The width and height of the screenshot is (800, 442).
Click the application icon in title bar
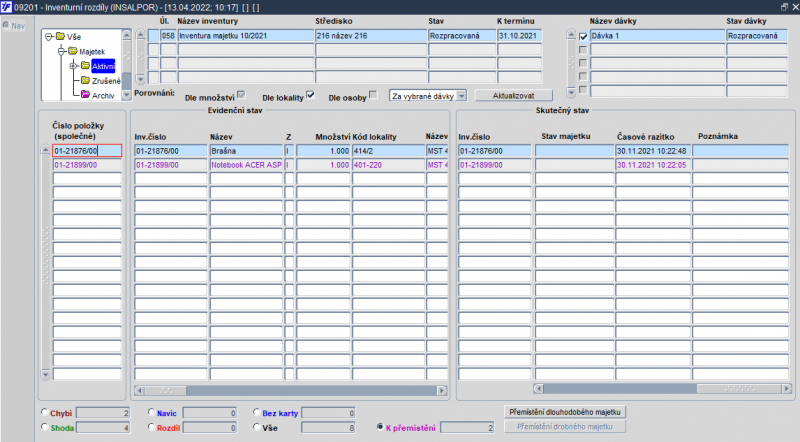[6, 7]
